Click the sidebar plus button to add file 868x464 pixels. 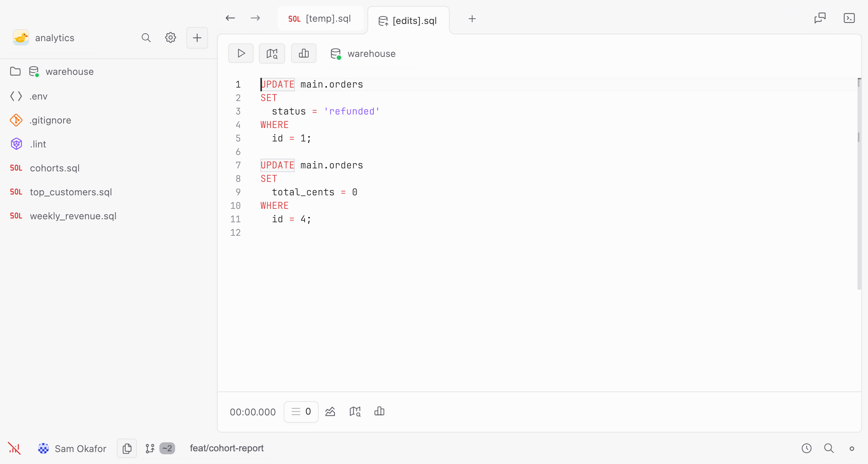(x=197, y=38)
